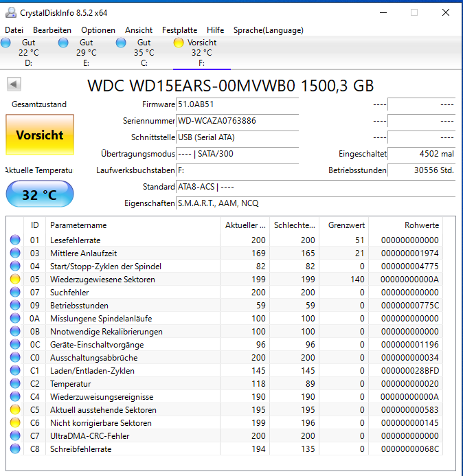463x476 pixels.
Task: Select drive C: with 35 °C status
Action: 144,52
